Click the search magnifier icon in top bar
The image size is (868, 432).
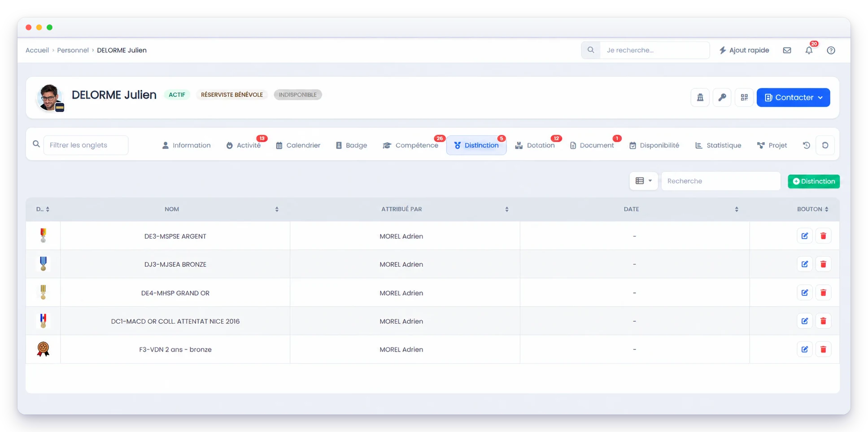[591, 50]
